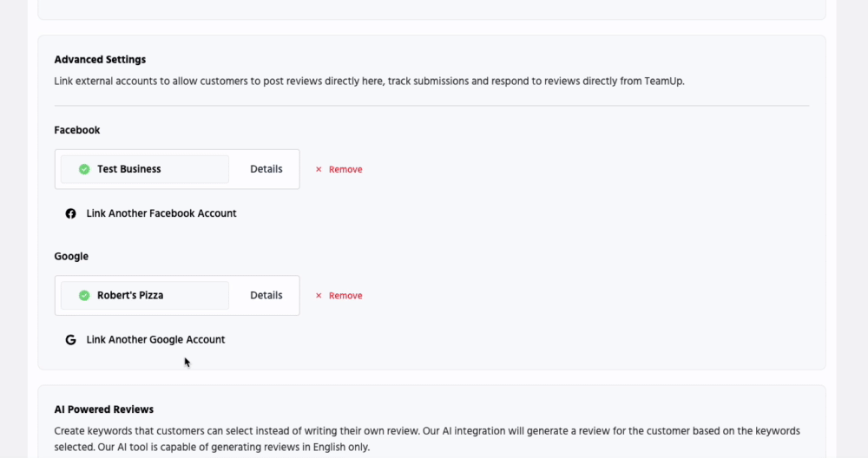Click the Advanced Settings heading
Screen dimensions: 868x458
[100, 60]
